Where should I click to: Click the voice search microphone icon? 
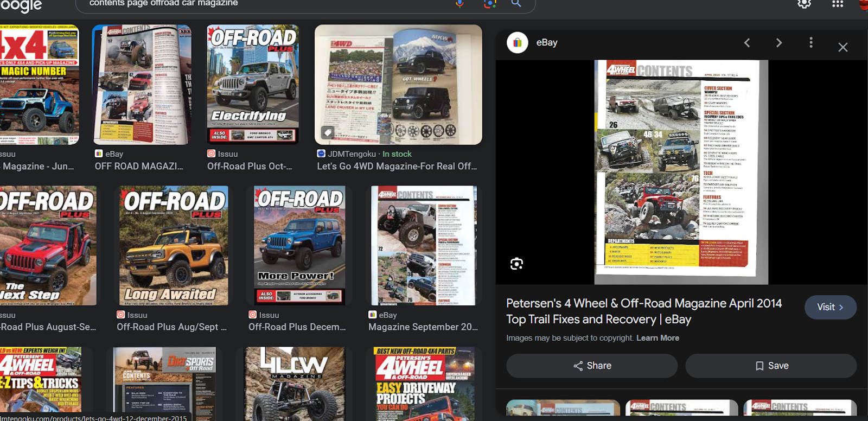[459, 3]
